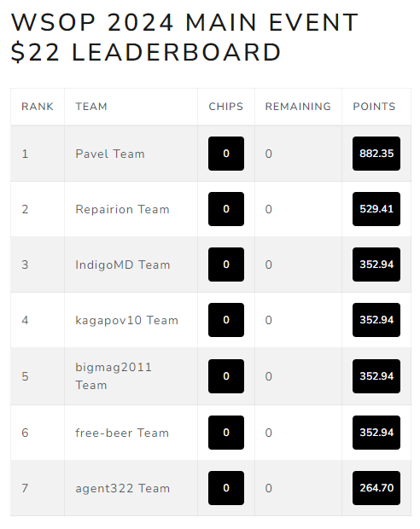Click the TEAM column header
This screenshot has height=529, width=420.
point(91,107)
